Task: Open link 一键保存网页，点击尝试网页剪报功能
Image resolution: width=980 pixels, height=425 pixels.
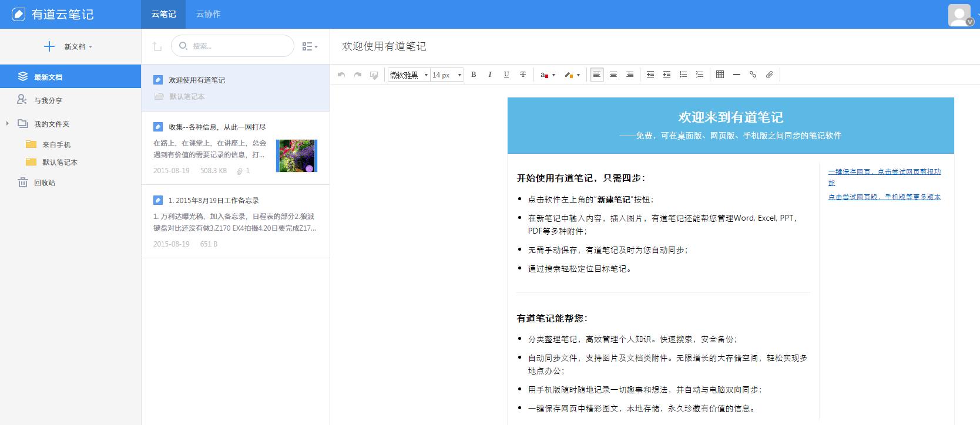Action: (884, 177)
